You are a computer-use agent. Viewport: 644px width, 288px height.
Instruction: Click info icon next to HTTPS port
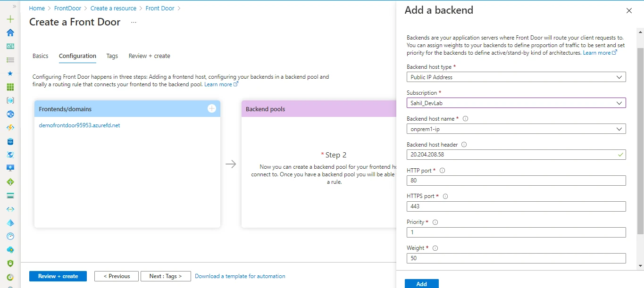[445, 196]
